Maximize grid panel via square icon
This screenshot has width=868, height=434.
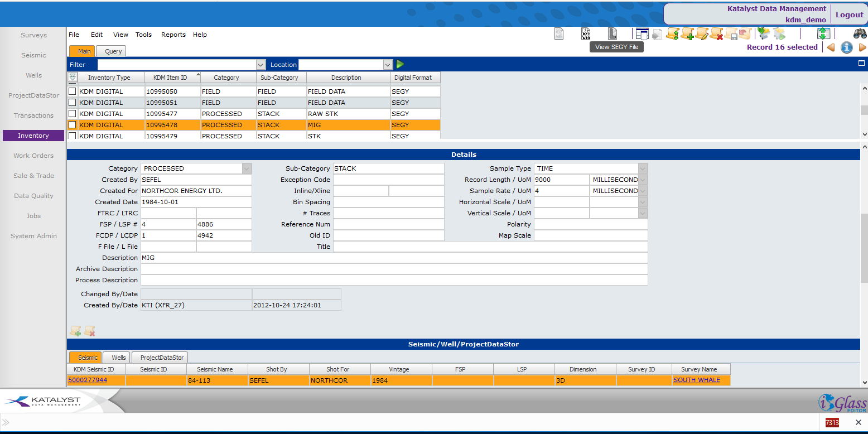[x=861, y=64]
